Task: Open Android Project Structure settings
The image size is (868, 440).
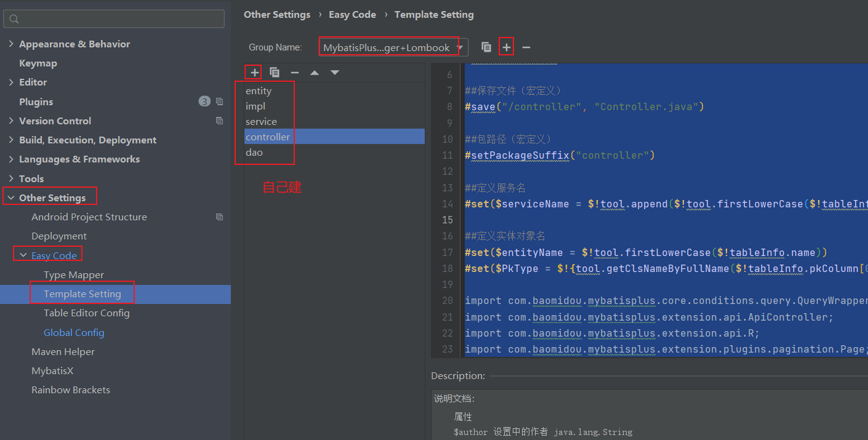Action: tap(89, 217)
